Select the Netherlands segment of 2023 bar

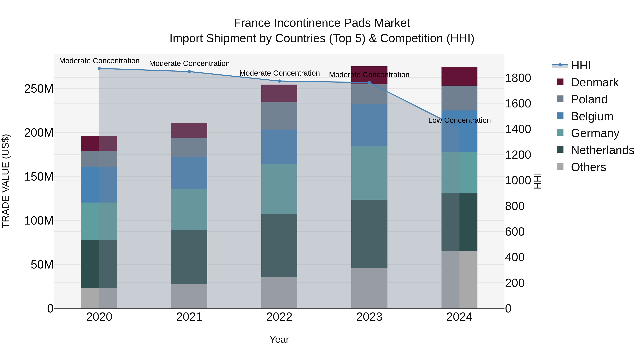[x=370, y=234]
